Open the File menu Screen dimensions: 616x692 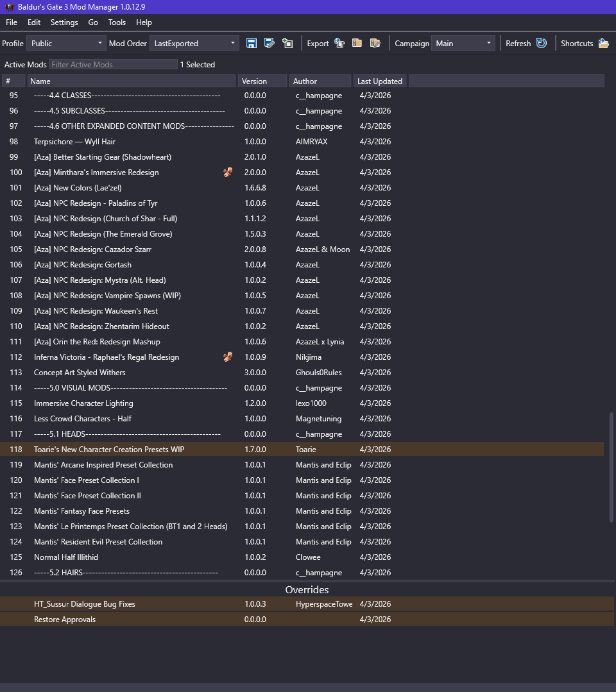[12, 22]
